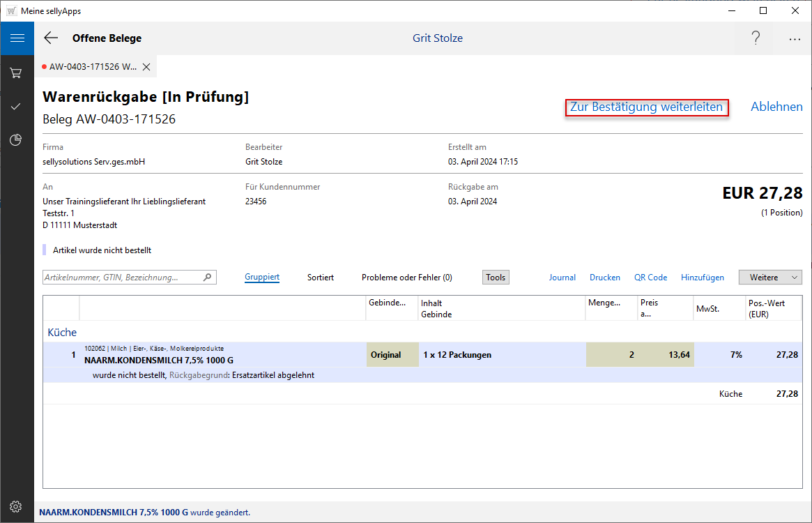
Task: Collapse the Küche group header
Action: 62,333
